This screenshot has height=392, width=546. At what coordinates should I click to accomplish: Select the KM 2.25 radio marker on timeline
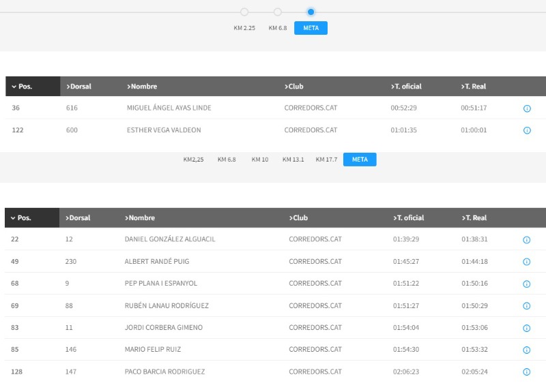point(244,12)
